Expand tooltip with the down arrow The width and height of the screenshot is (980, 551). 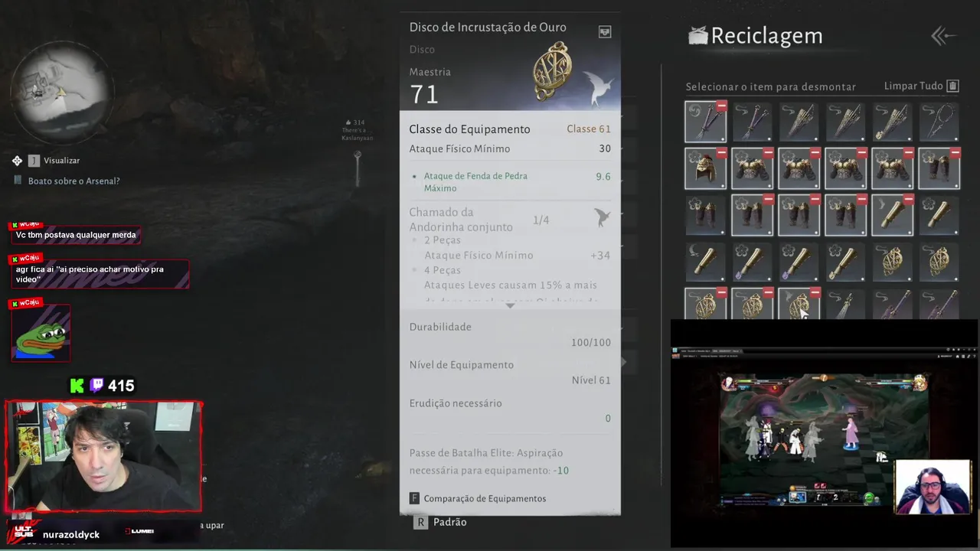510,305
